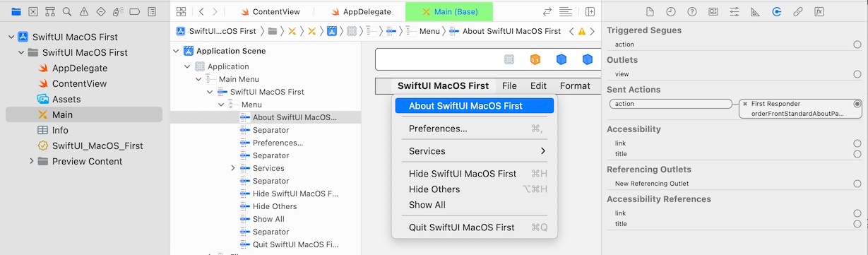Show the Issue navigator warning icon
The width and height of the screenshot is (868, 255).
coord(84,12)
